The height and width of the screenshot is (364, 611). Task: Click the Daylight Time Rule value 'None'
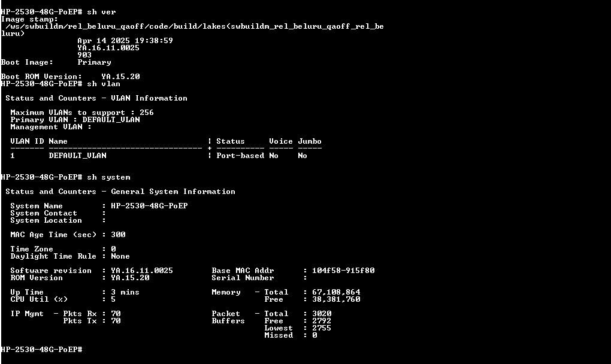pyautogui.click(x=120, y=256)
